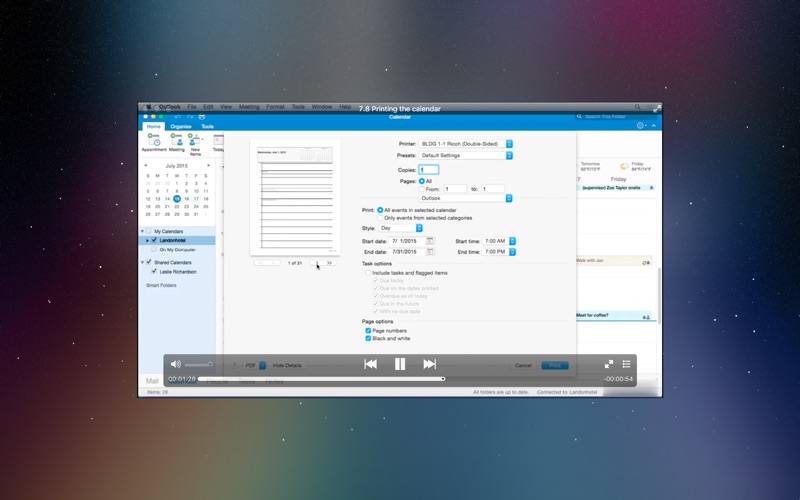Screen dimensions: 800x500
Task: Create new Appointment from ribbon
Action: click(x=154, y=142)
